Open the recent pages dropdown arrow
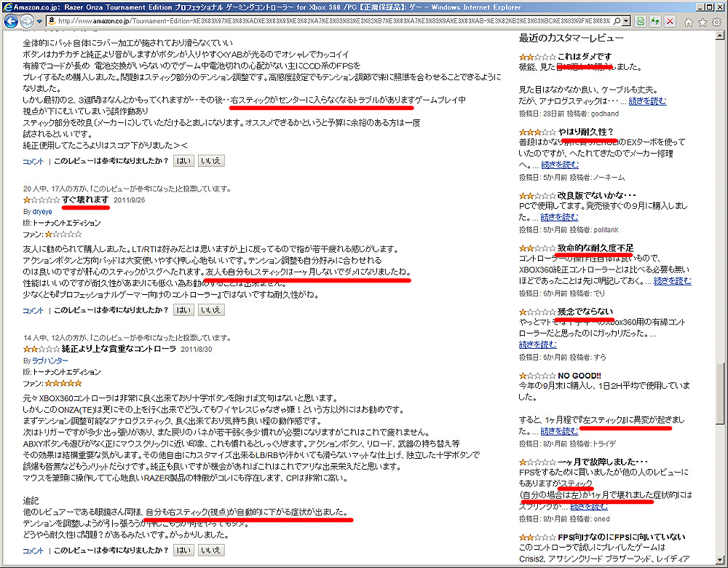 point(39,21)
